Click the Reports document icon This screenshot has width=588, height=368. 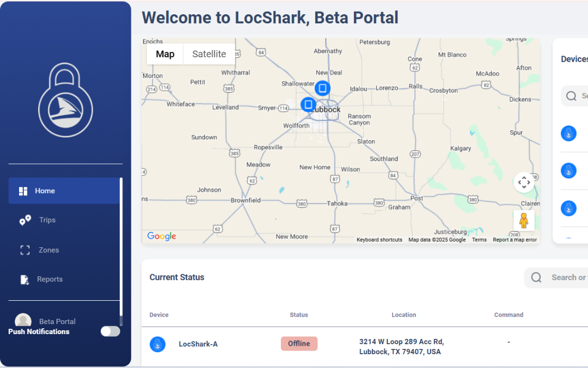pyautogui.click(x=24, y=280)
